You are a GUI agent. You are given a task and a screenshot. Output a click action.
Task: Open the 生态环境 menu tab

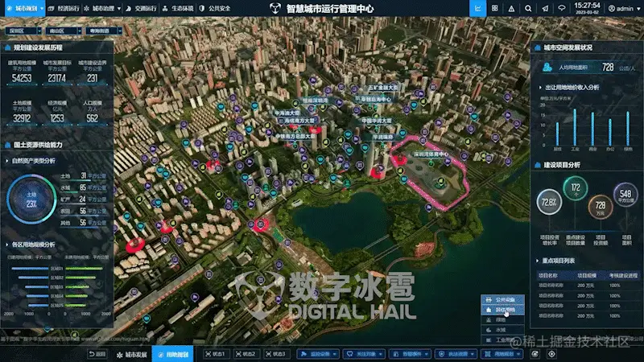click(178, 8)
